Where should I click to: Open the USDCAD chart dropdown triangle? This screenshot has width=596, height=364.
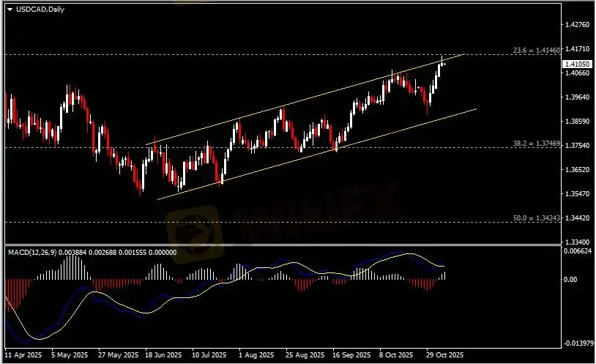[x=10, y=10]
